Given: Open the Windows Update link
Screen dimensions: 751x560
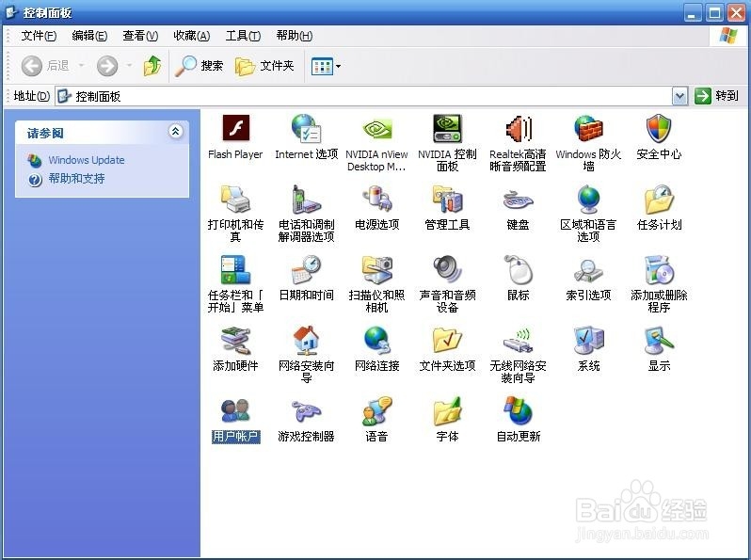Looking at the screenshot, I should pos(87,160).
